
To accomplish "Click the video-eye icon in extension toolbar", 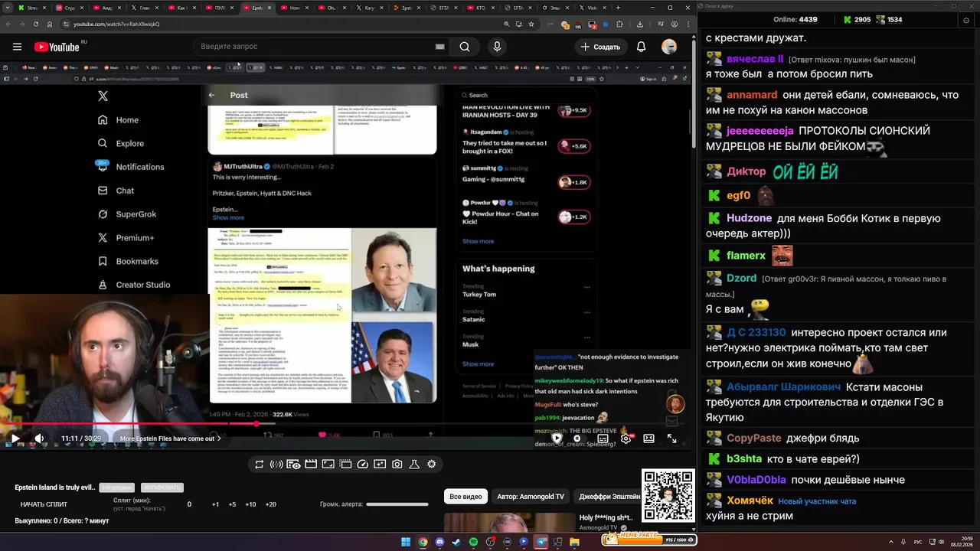I will tap(293, 464).
